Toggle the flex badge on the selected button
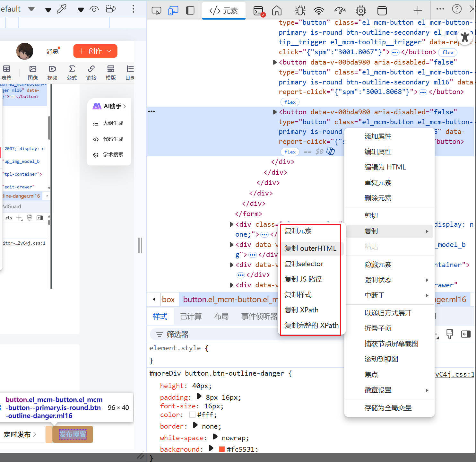Image resolution: width=476 pixels, height=462 pixels. pos(290,152)
